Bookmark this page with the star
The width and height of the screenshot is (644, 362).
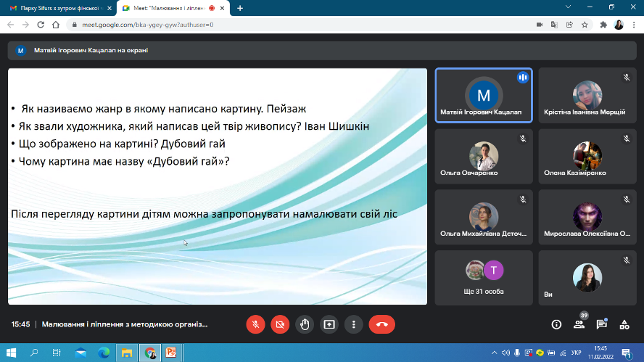click(585, 25)
